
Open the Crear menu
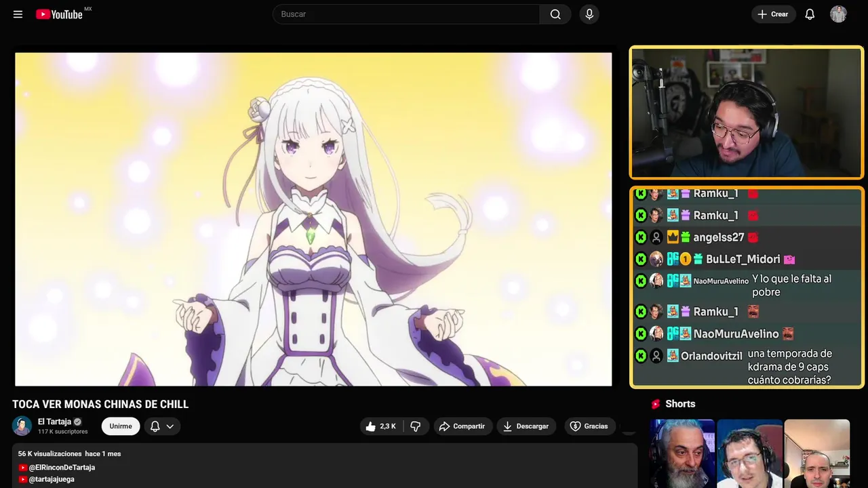coord(773,14)
